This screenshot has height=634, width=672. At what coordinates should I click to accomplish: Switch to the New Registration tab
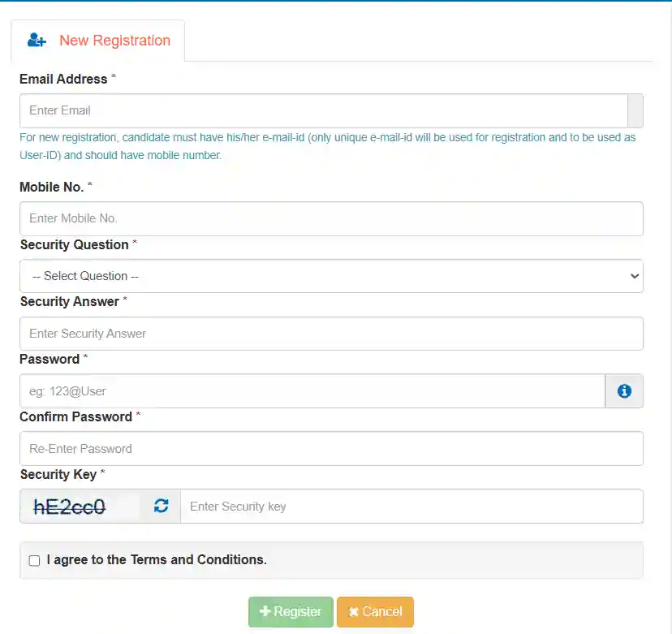[98, 41]
